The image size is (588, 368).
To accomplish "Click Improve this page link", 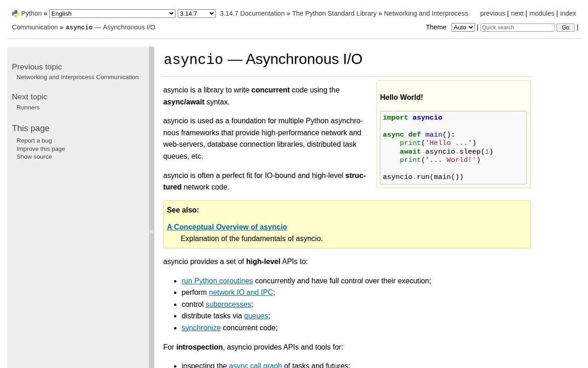I will click(41, 149).
